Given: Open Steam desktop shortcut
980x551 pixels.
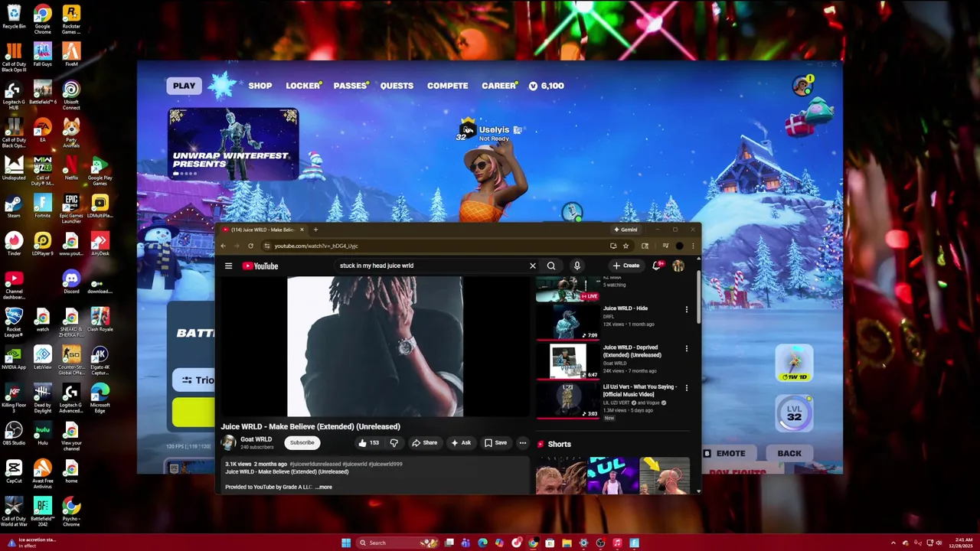Looking at the screenshot, I should [14, 207].
